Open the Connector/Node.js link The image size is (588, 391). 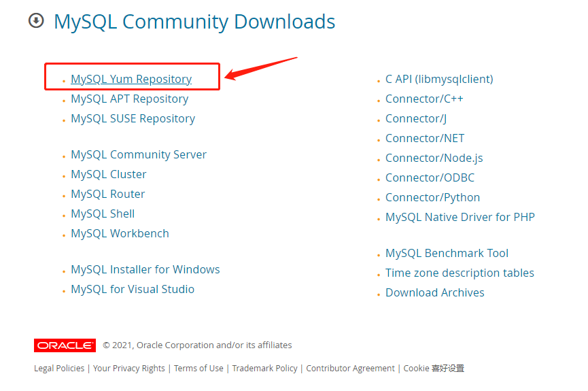[x=434, y=158]
